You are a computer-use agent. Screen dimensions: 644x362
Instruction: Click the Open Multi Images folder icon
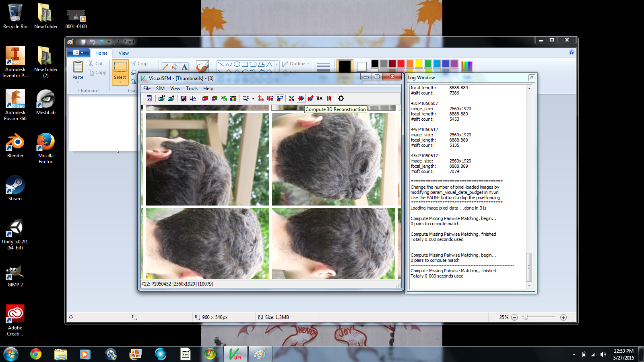161,99
